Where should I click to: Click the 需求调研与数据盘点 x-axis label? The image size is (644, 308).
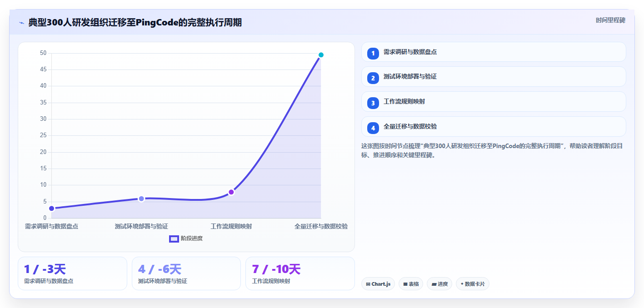(x=51, y=226)
